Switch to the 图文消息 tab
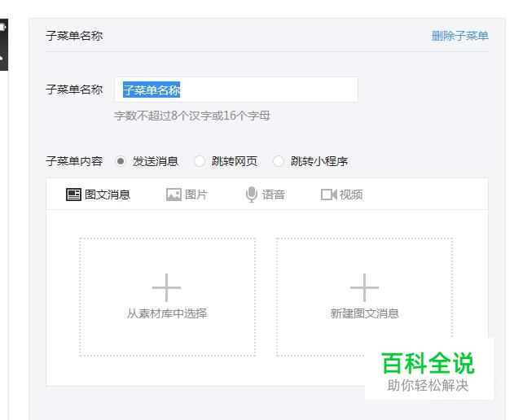This screenshot has height=420, width=514. coord(98,195)
